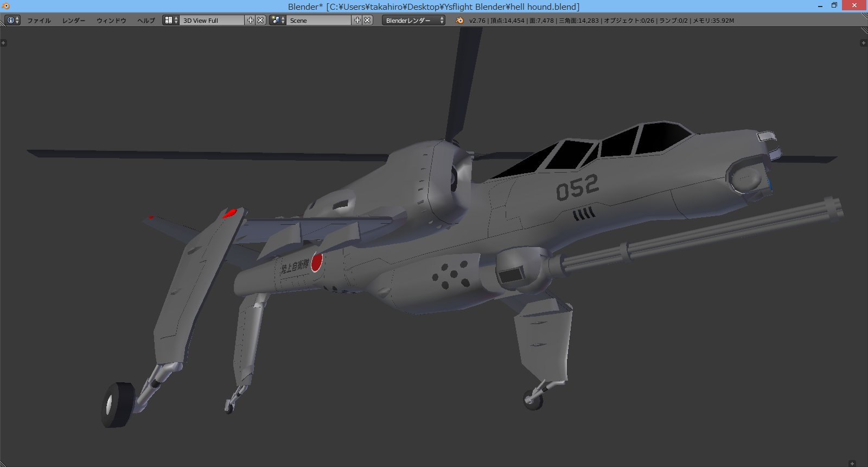The image size is (868, 467).
Task: Open the screen layout browse icon
Action: pyautogui.click(x=171, y=20)
